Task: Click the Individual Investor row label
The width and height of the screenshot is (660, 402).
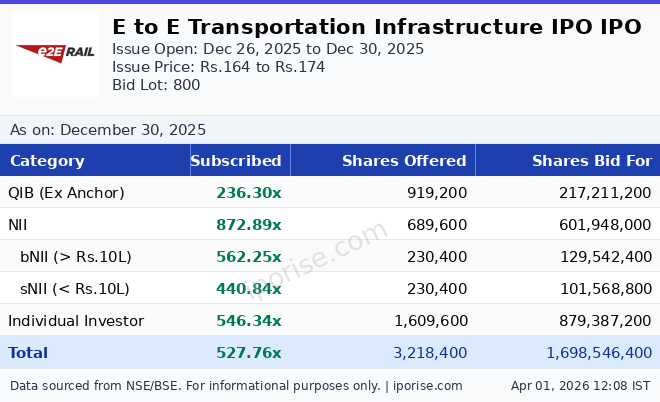Action: pos(76,321)
